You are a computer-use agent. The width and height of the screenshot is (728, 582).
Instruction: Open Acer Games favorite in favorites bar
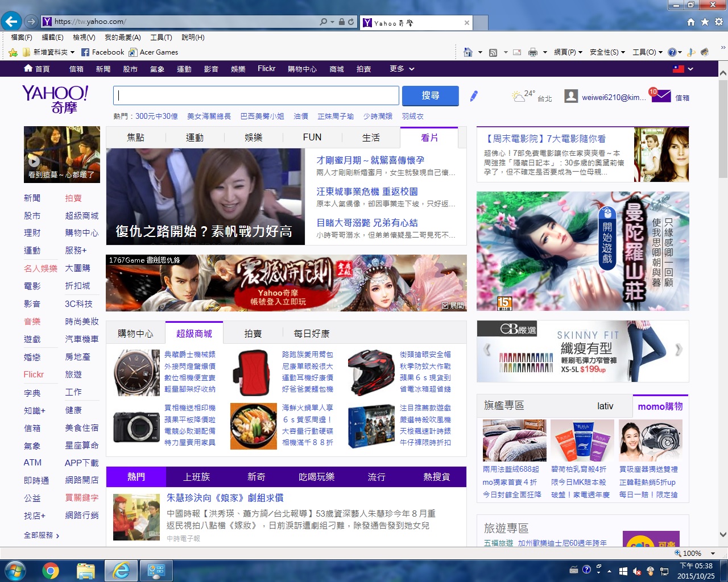153,52
